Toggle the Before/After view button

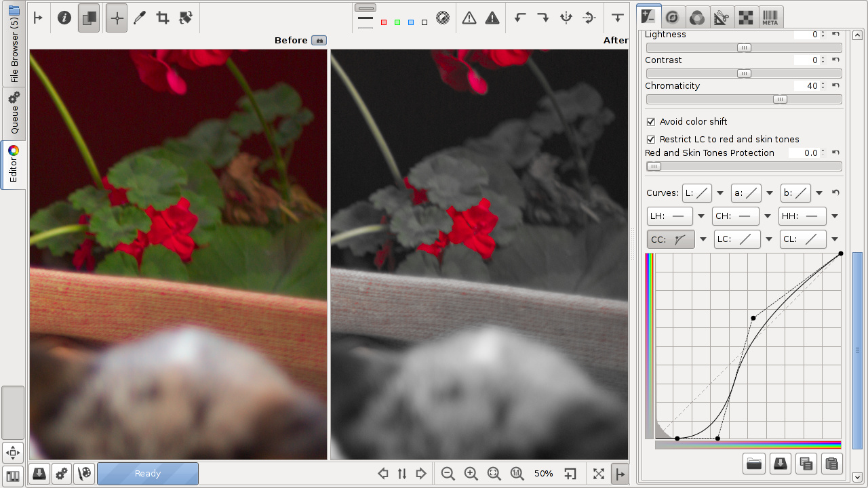(x=89, y=18)
